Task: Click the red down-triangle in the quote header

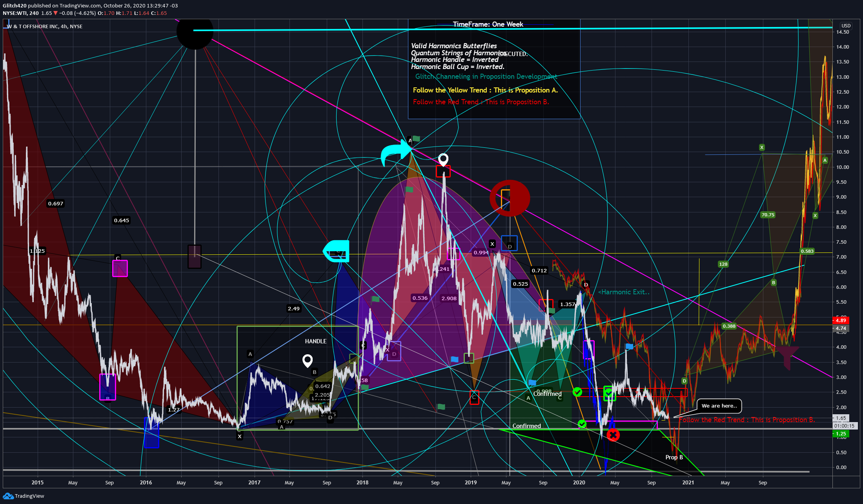Action: pos(56,13)
